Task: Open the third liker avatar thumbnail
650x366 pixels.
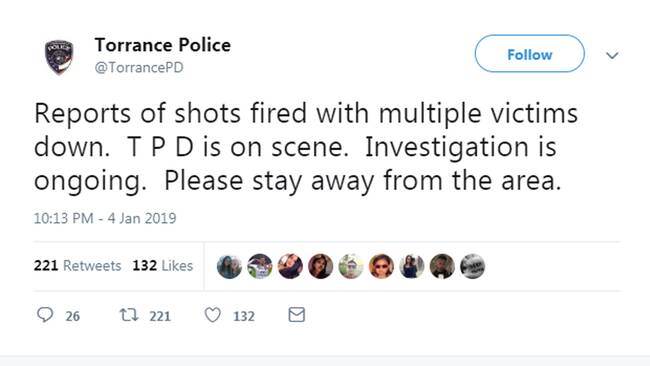Action: 290,266
